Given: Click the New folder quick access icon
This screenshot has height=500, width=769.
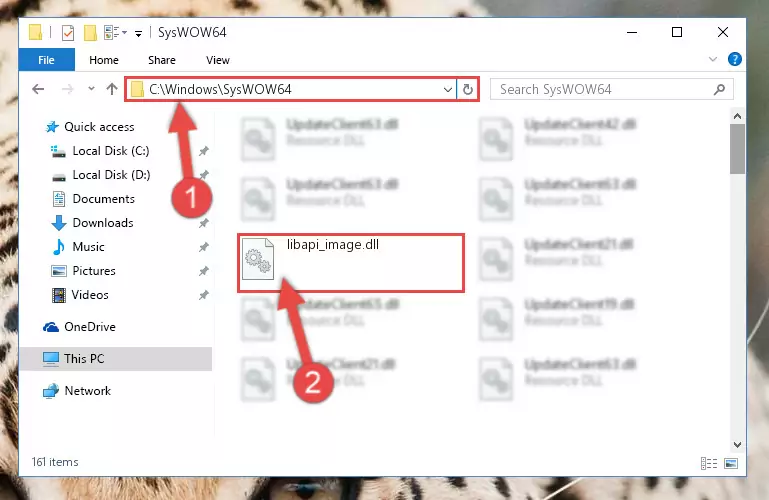Looking at the screenshot, I should (x=90, y=33).
